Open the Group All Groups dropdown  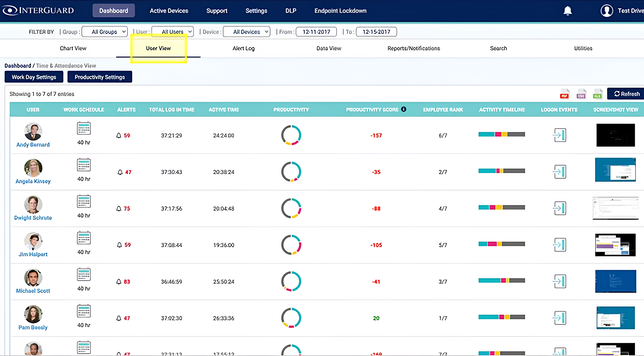click(104, 32)
